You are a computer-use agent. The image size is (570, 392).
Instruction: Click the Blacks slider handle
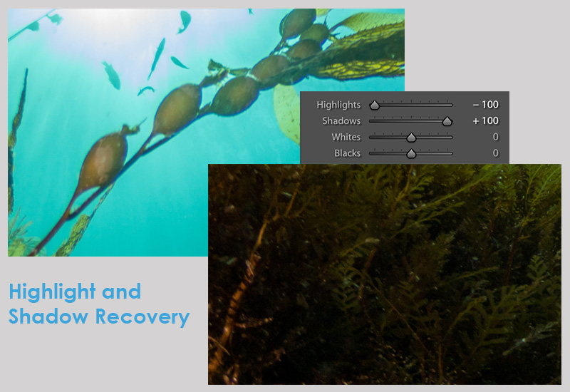point(411,154)
